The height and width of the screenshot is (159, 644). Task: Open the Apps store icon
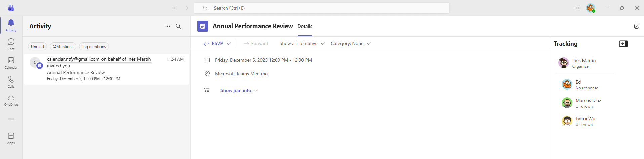coord(11,138)
